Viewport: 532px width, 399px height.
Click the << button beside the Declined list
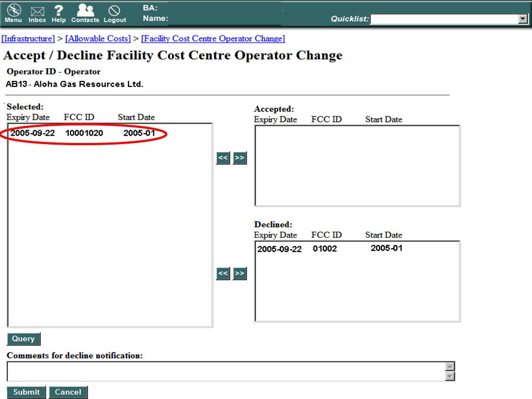[x=223, y=273]
